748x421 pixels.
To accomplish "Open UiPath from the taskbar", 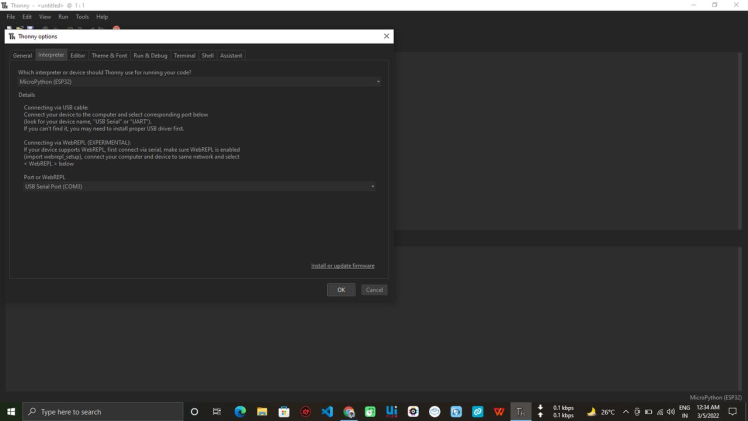I will [392, 411].
